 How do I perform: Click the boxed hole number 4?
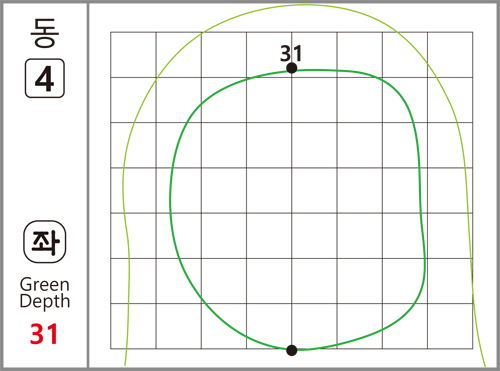(x=45, y=78)
